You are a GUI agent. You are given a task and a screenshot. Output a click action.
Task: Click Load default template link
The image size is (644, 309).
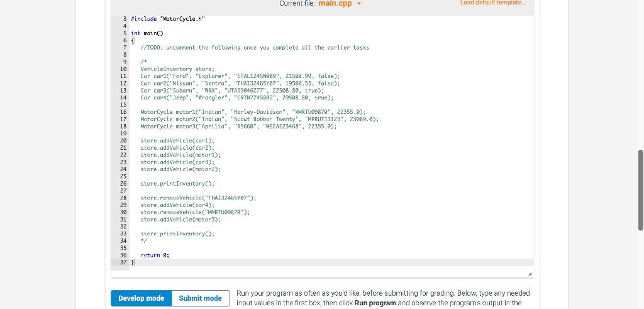(493, 3)
